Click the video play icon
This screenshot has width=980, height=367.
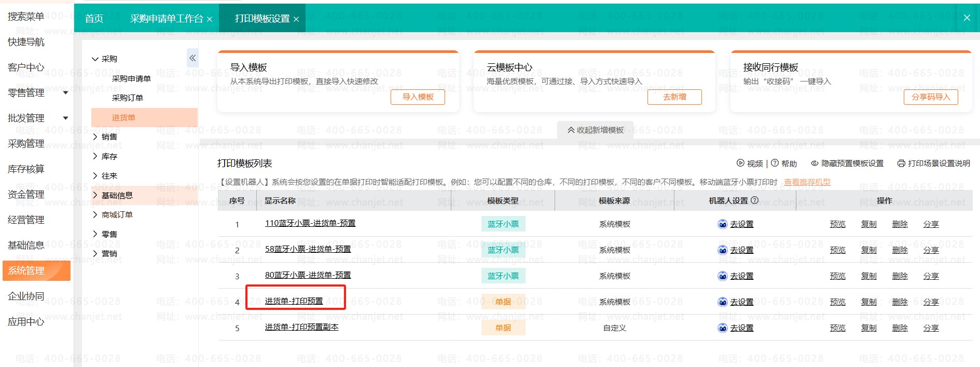740,163
